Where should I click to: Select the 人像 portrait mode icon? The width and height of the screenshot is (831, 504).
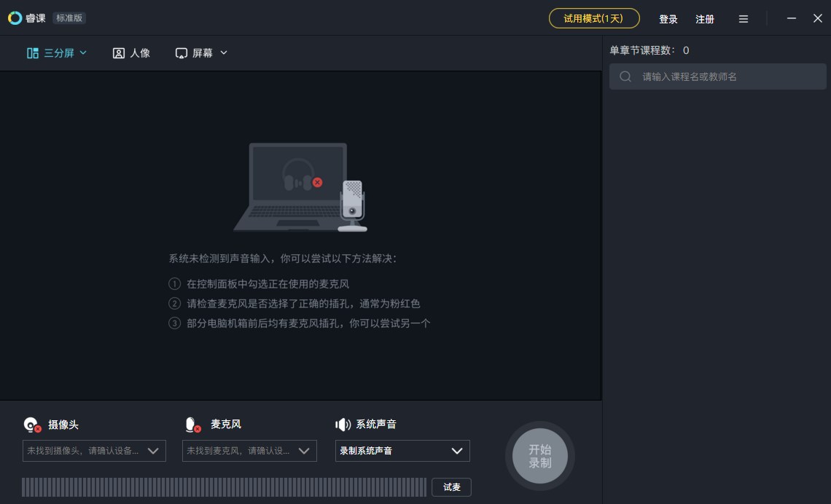point(119,53)
